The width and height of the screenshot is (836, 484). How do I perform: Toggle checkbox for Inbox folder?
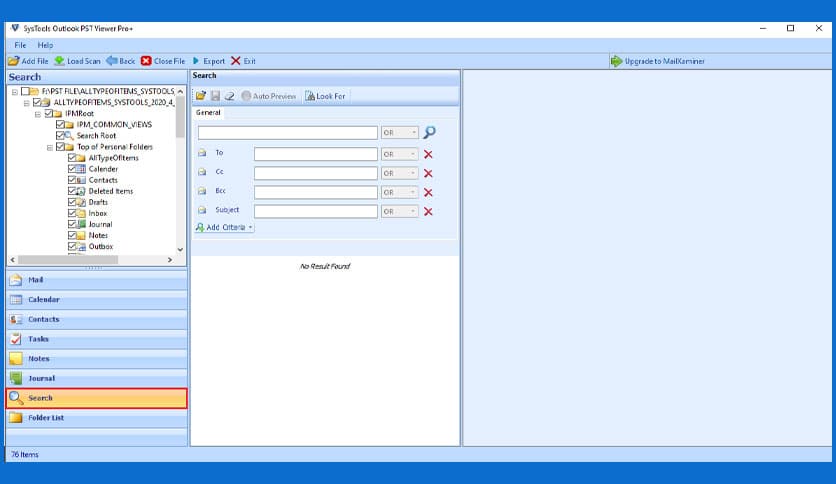click(x=72, y=213)
